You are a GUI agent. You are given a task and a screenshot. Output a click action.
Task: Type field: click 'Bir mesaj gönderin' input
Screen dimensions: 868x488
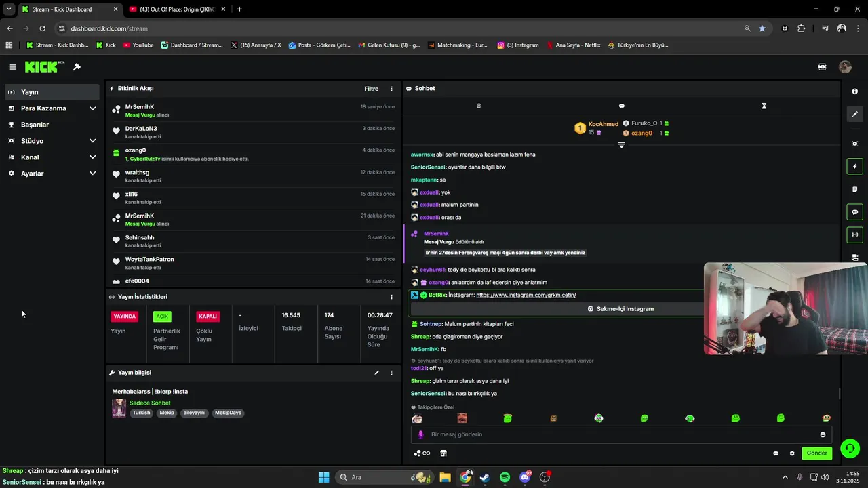point(621,434)
